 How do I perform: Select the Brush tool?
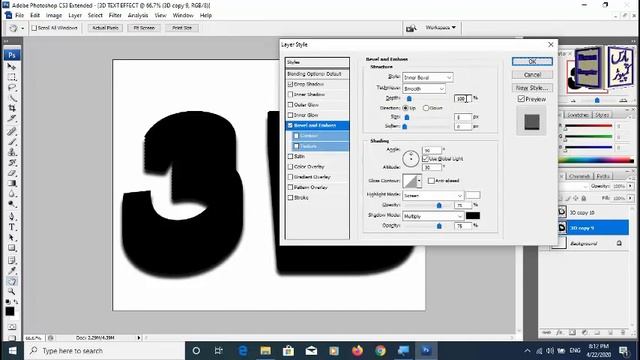(x=12, y=142)
